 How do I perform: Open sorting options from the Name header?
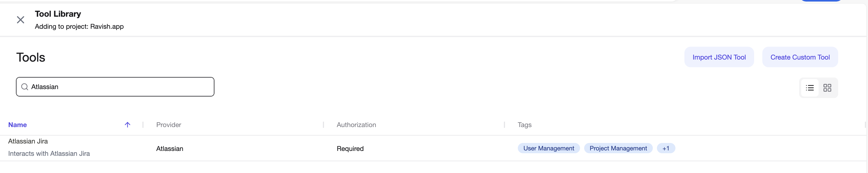[17, 124]
